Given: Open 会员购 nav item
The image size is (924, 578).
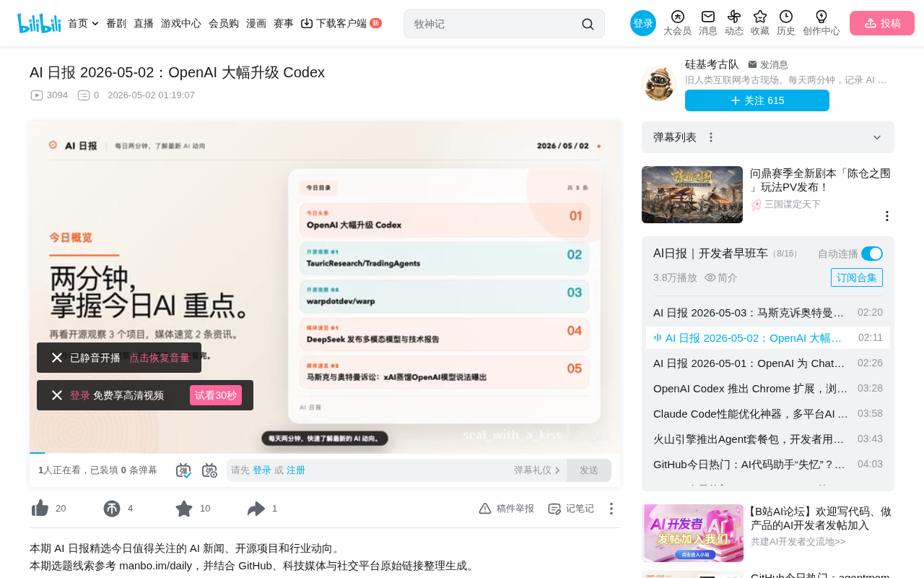Looking at the screenshot, I should (224, 23).
